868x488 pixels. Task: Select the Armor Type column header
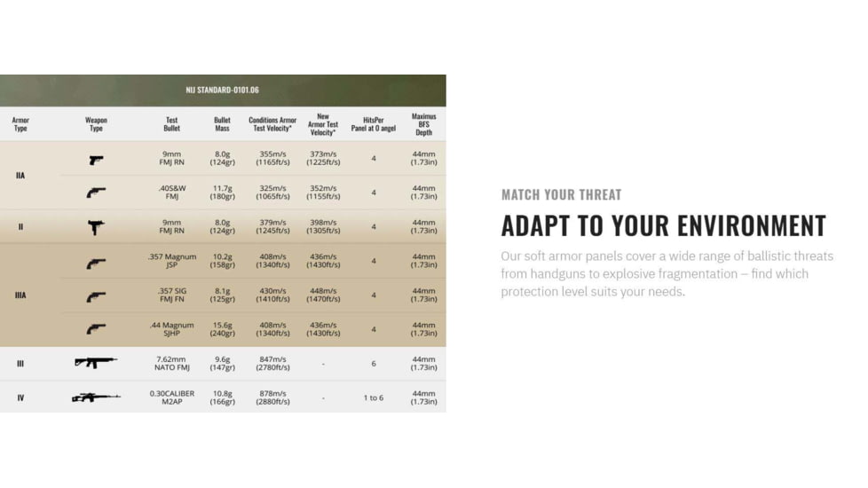(x=20, y=124)
